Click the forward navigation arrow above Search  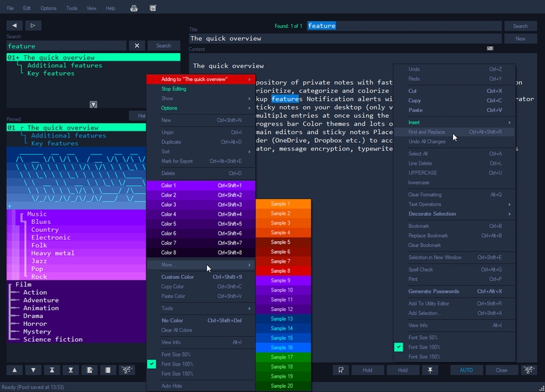coord(33,25)
